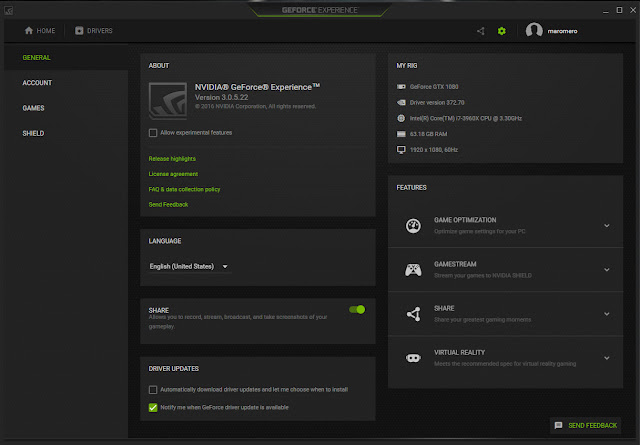Expand the GameStream feature chevron
This screenshot has width=640, height=445.
point(607,270)
